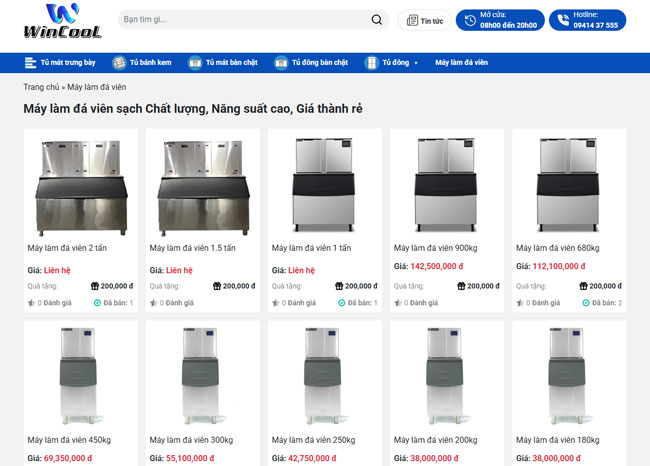Click the Tin tức button
Screen dimensions: 650x466
point(424,20)
